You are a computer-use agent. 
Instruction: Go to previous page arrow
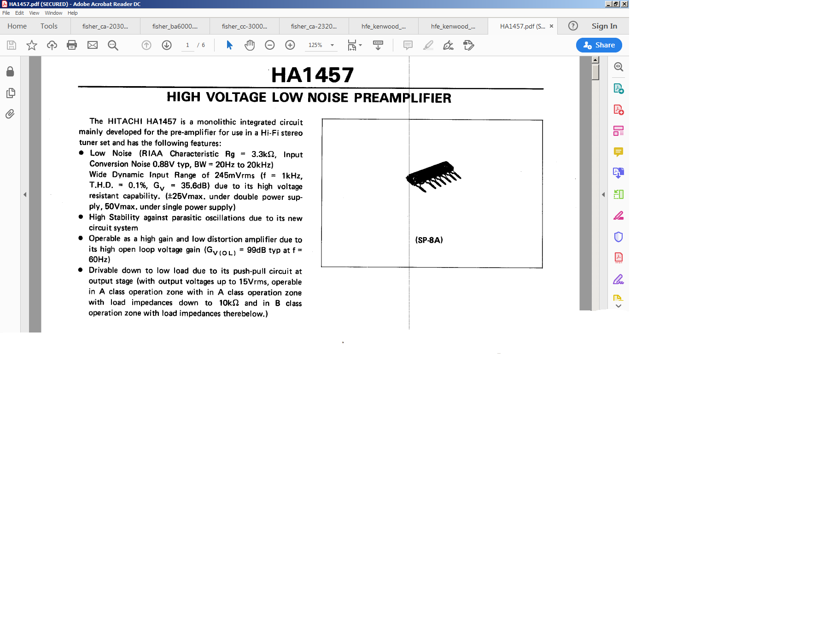click(x=146, y=45)
